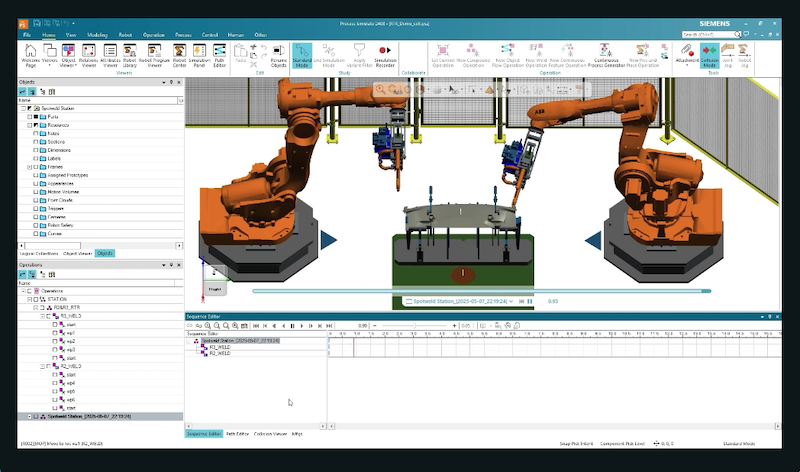The height and width of the screenshot is (472, 800).
Task: Check the Point Clouds box
Action: tap(37, 200)
